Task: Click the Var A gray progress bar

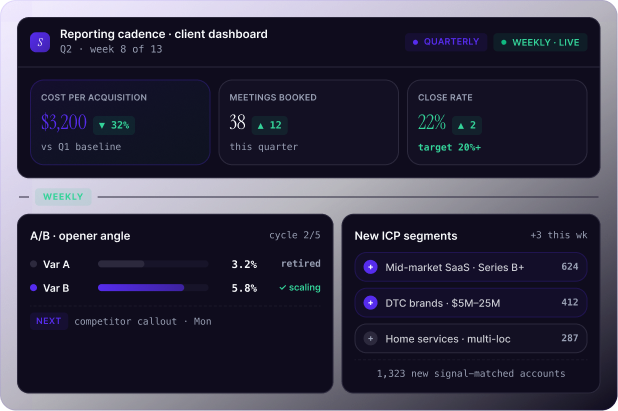Action: tap(153, 265)
